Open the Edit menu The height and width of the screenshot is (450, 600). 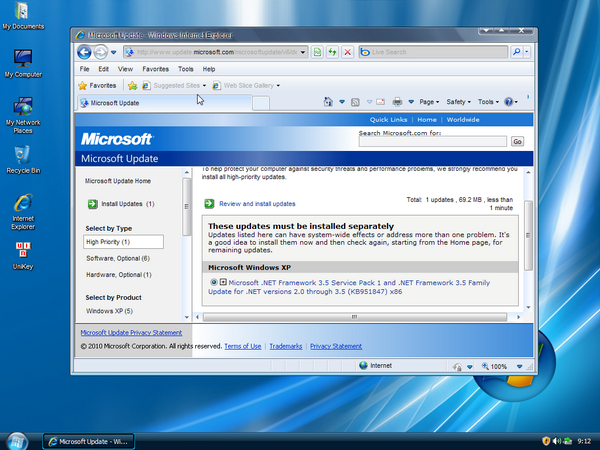point(103,69)
